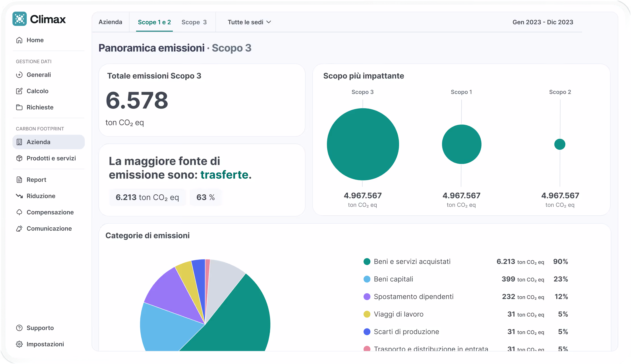
Task: Click the Compensazione tree icon
Action: pyautogui.click(x=19, y=212)
